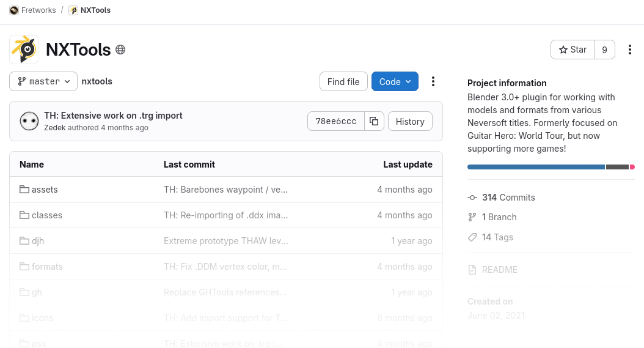Star the NXTools project
644x348 pixels.
(572, 50)
